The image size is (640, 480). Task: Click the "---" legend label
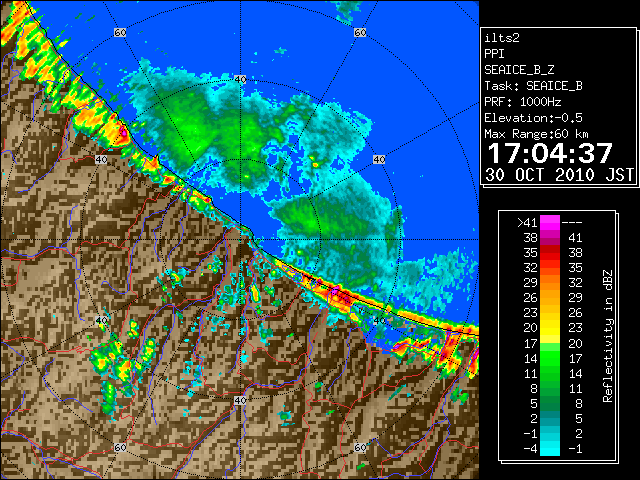pos(572,222)
